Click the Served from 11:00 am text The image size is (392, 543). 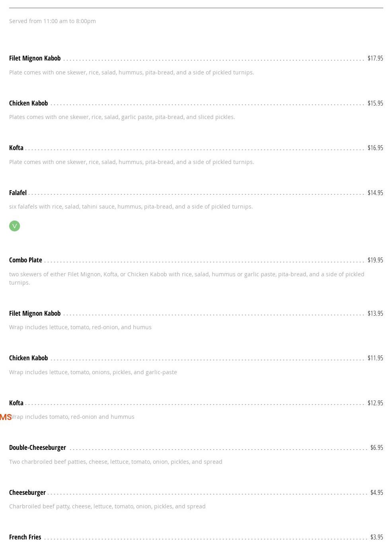[x=53, y=21]
